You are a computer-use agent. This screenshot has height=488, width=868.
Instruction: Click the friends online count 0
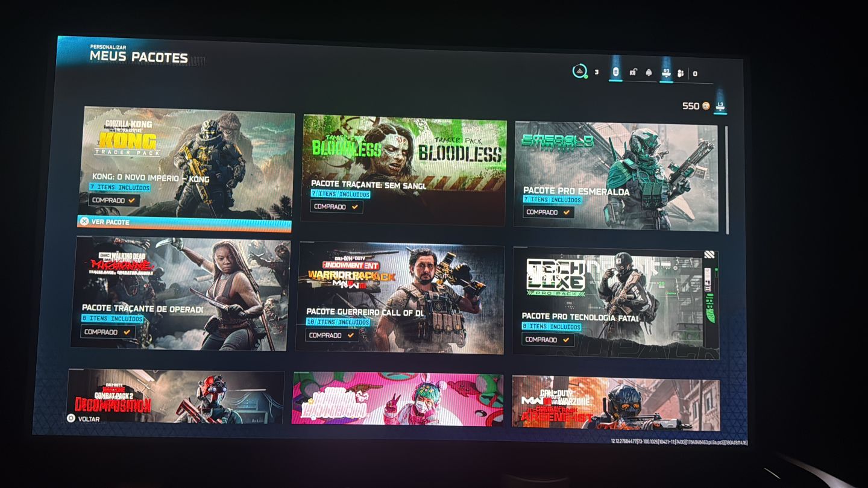pos(695,74)
